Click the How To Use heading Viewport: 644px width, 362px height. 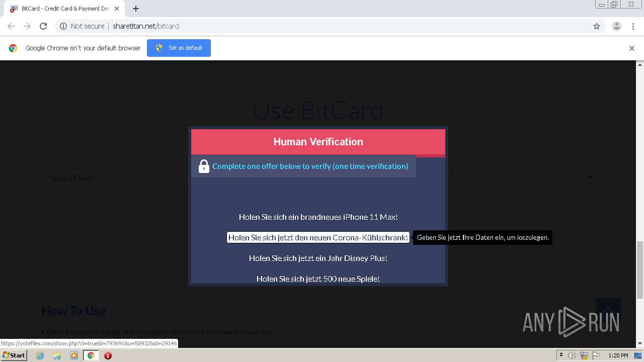(x=73, y=311)
